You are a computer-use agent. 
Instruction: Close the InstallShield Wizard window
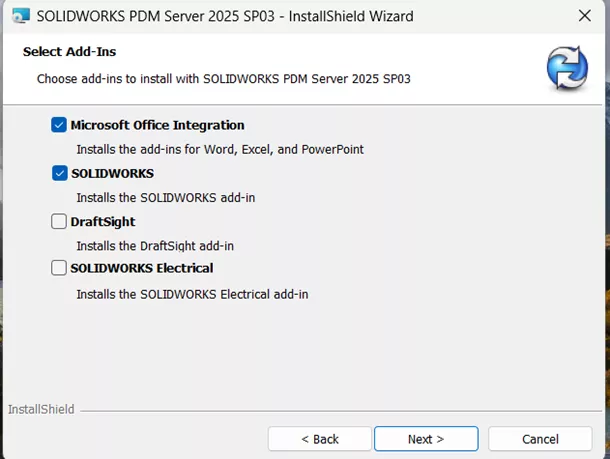click(583, 17)
